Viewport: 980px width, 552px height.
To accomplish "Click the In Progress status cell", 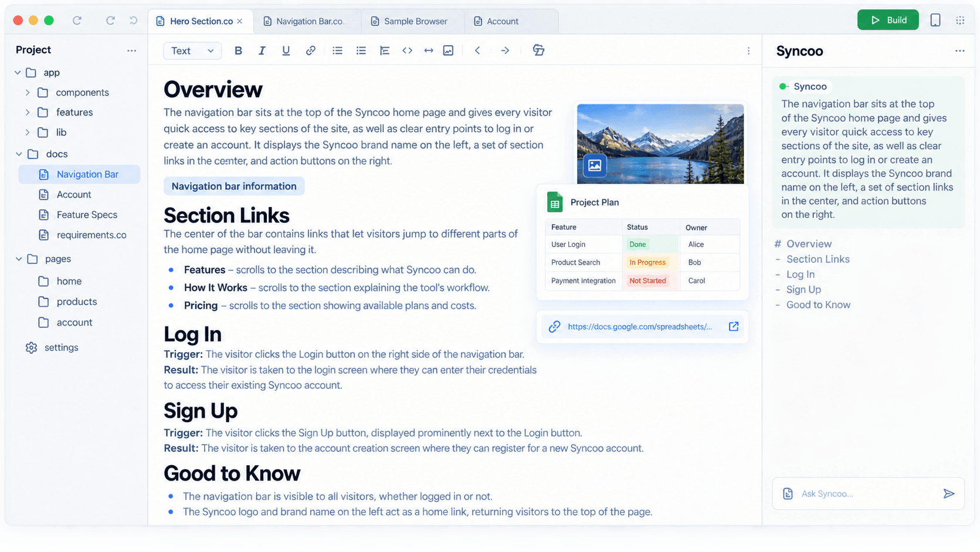I will pyautogui.click(x=650, y=263).
